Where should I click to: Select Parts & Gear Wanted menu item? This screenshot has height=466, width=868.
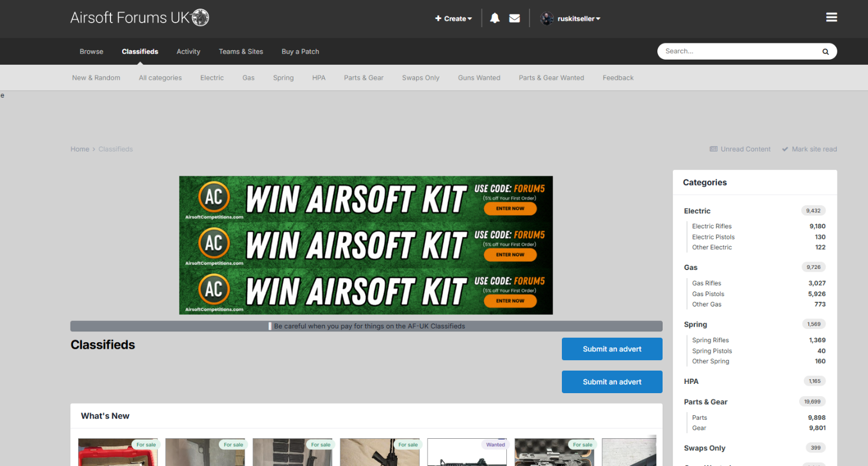[x=551, y=77]
